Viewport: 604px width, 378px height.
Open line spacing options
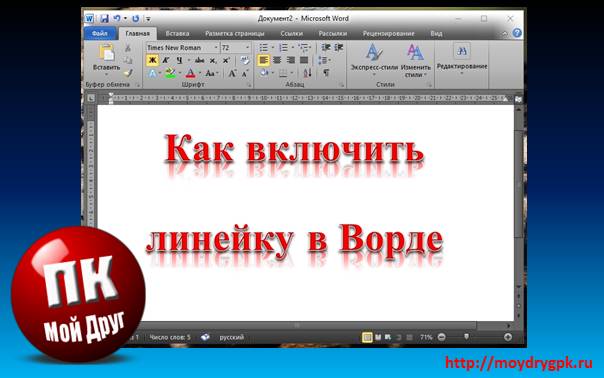[x=323, y=60]
